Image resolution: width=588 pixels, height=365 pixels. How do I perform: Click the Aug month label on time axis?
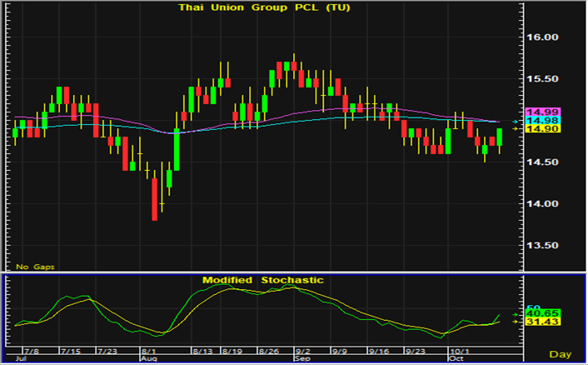pos(147,358)
